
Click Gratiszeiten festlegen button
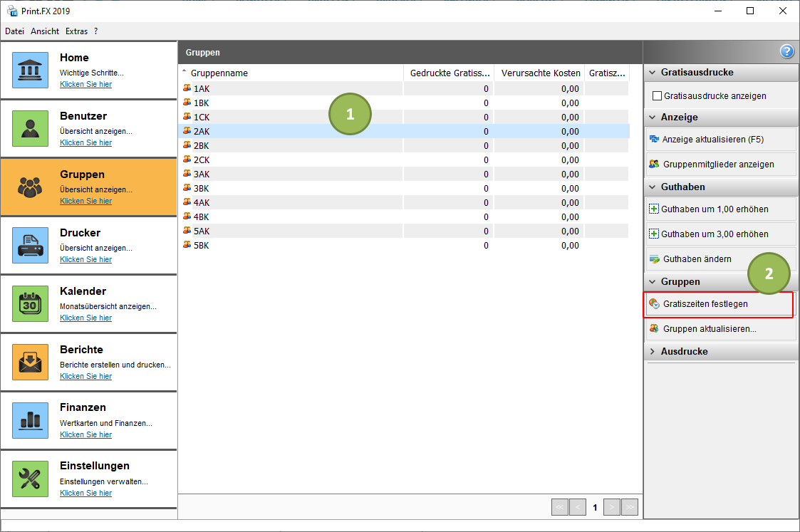[x=719, y=304]
